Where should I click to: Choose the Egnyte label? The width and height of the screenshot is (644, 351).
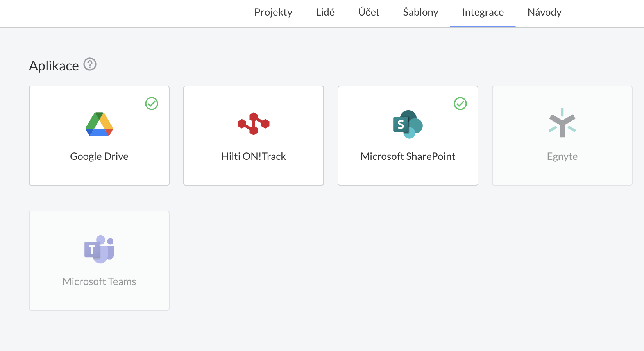pos(562,157)
